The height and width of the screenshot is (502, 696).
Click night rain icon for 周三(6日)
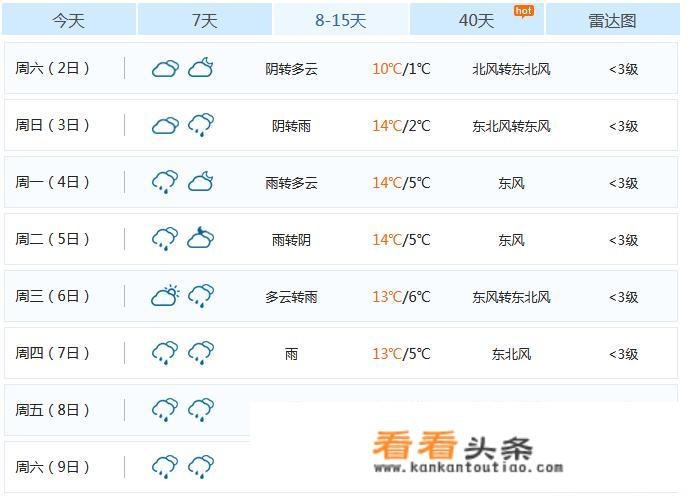pos(201,296)
